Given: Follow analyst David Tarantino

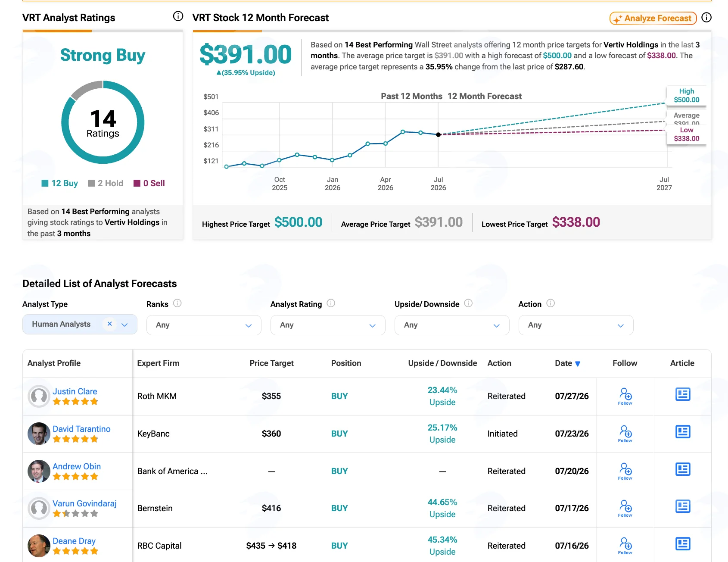Looking at the screenshot, I should pyautogui.click(x=625, y=434).
